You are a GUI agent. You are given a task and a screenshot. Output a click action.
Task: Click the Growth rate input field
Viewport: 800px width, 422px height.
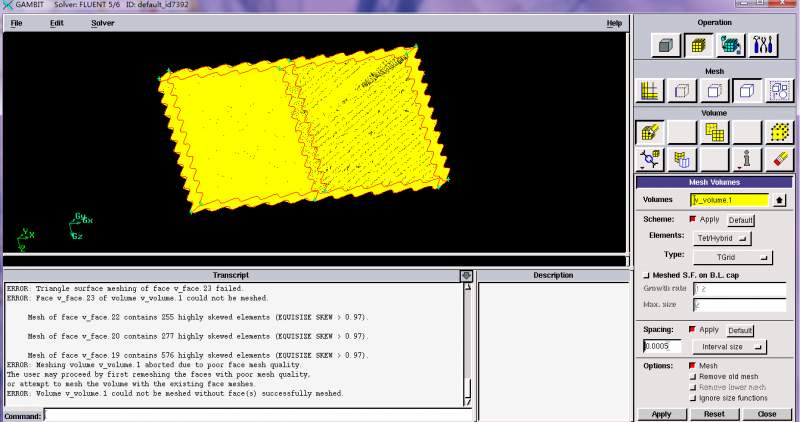tap(739, 289)
